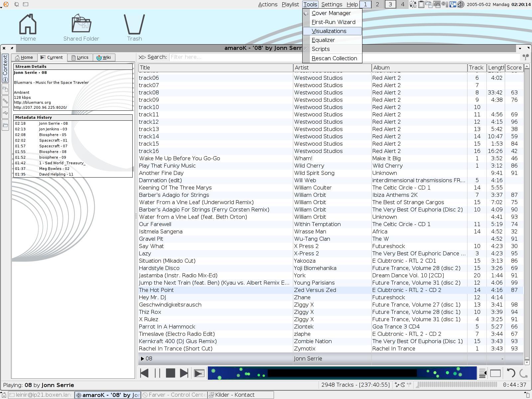Focus the 'Filter here...' search field
Viewport: 532px width, 399px height.
pyautogui.click(x=345, y=57)
